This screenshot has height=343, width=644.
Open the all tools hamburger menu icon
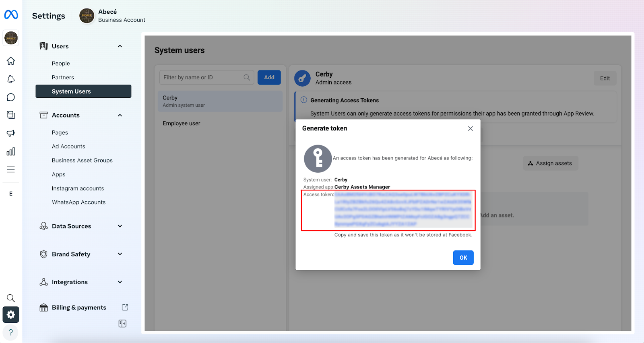pos(11,169)
